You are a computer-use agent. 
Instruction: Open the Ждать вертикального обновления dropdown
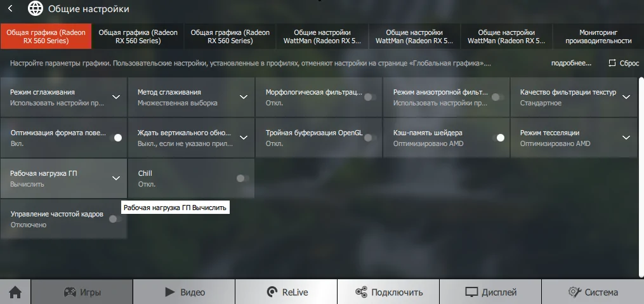[244, 138]
